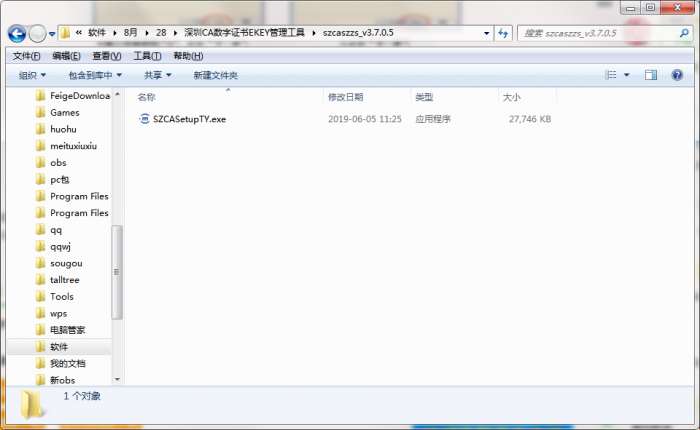
Task: Click the 新建文件夹 button
Action: (x=215, y=75)
